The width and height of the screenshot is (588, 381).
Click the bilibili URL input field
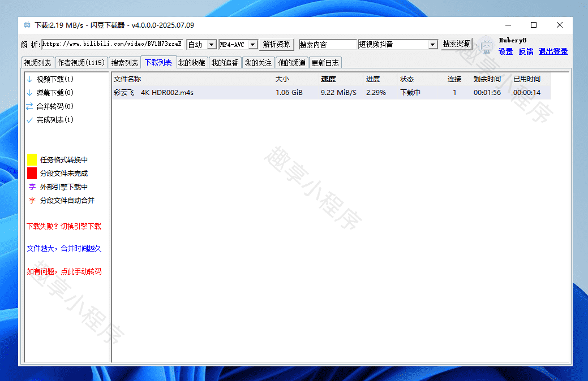112,44
